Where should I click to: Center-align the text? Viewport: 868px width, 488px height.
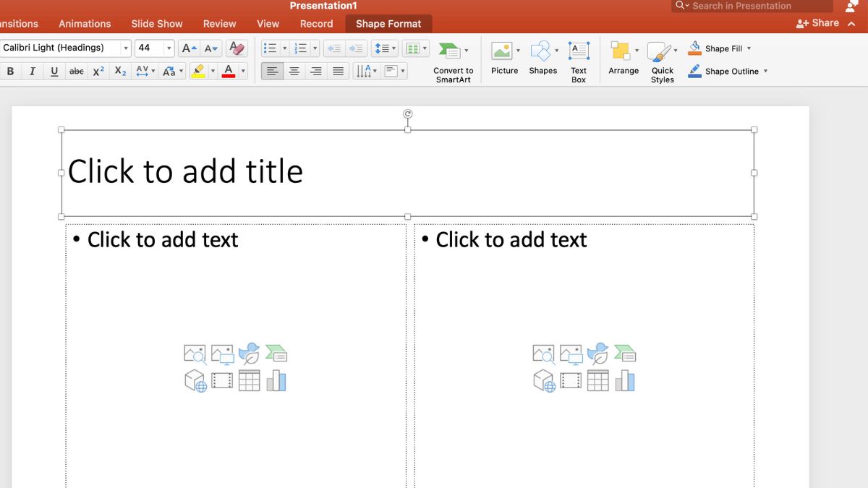coord(294,71)
